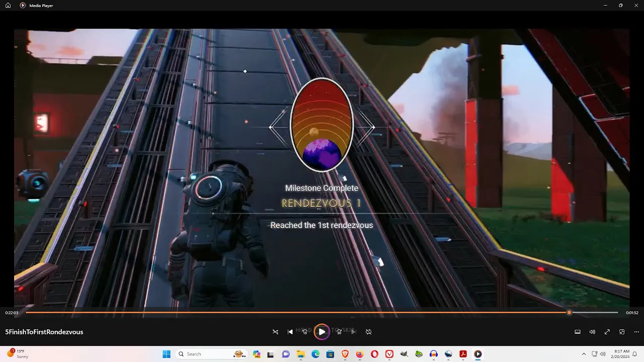Click the taskbar Search box

211,354
